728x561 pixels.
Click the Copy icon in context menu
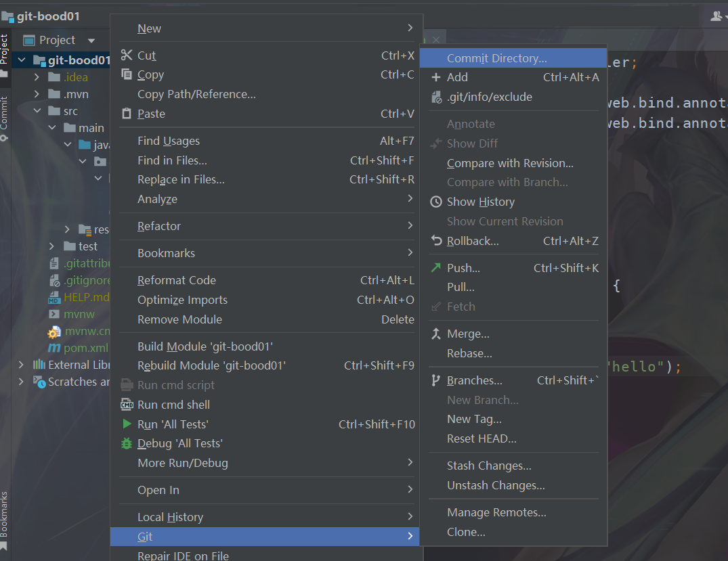(x=126, y=74)
